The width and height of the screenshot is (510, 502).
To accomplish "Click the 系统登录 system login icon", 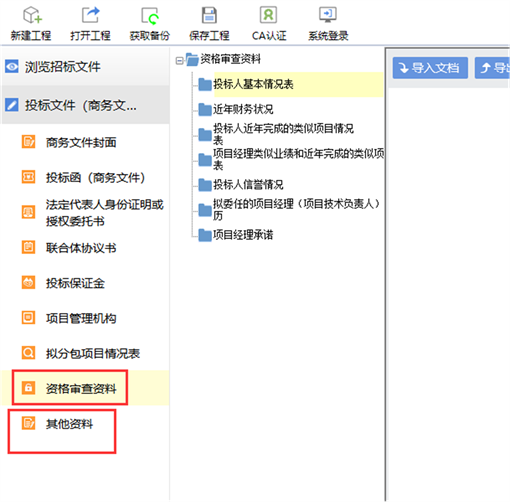I will (x=328, y=15).
